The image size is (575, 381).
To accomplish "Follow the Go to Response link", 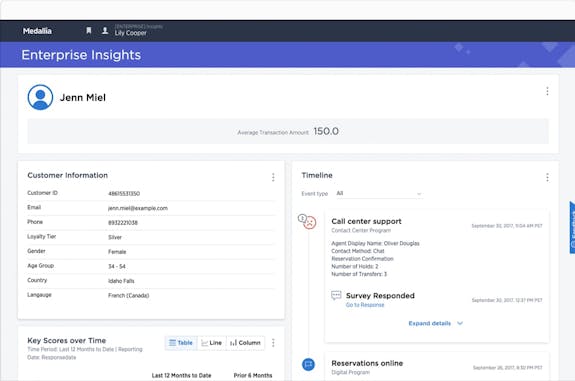I will pos(365,305).
